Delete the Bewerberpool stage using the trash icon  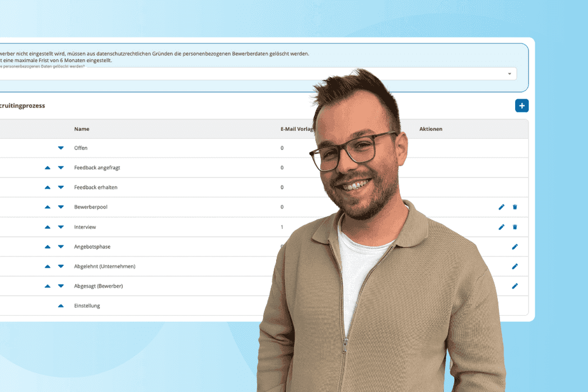coord(515,207)
